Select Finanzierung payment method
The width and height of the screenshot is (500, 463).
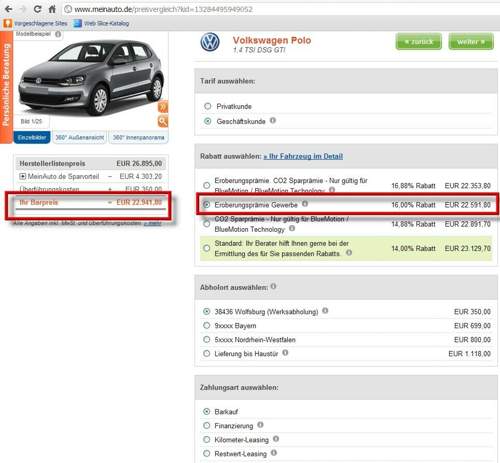(x=207, y=426)
